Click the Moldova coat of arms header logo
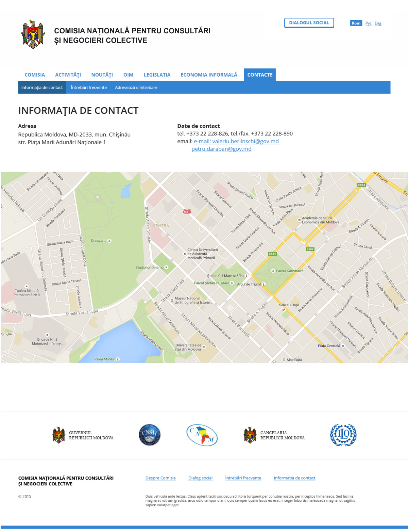Screen dimensions: 408x532 pyautogui.click(x=33, y=33)
